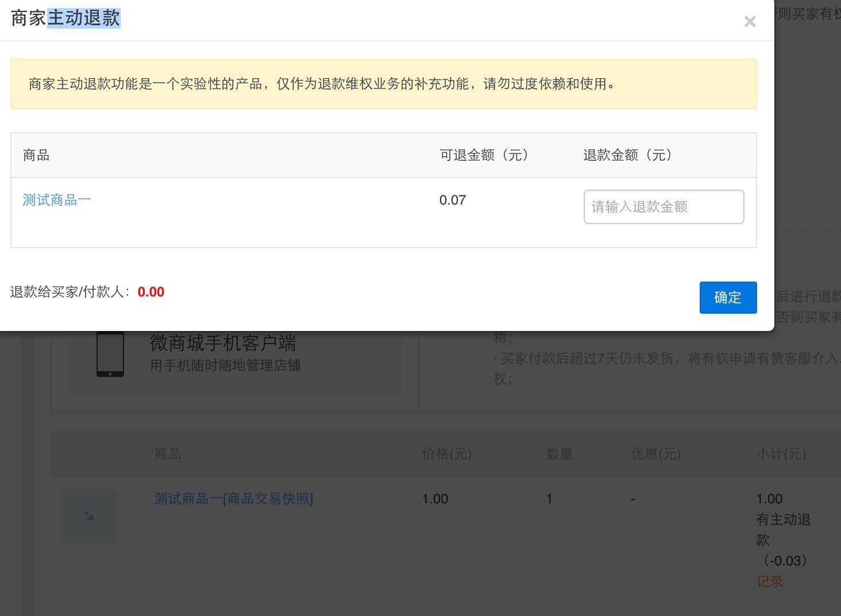The width and height of the screenshot is (841, 616).
Task: Click the 商品 column header in the refund dialog
Action: [36, 155]
